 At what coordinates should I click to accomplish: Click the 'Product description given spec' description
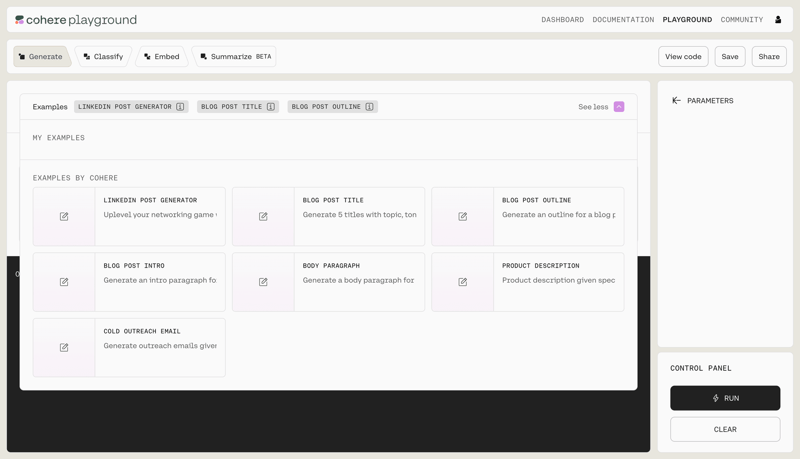[559, 280]
